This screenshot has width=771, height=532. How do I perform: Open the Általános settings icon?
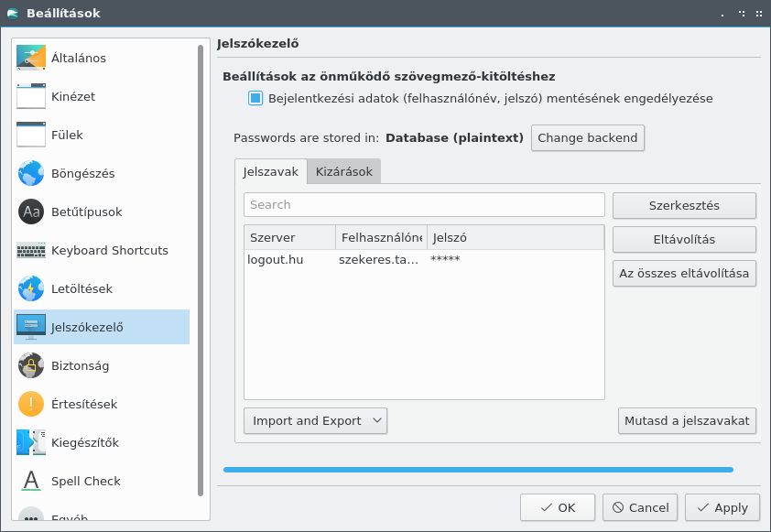coord(31,58)
